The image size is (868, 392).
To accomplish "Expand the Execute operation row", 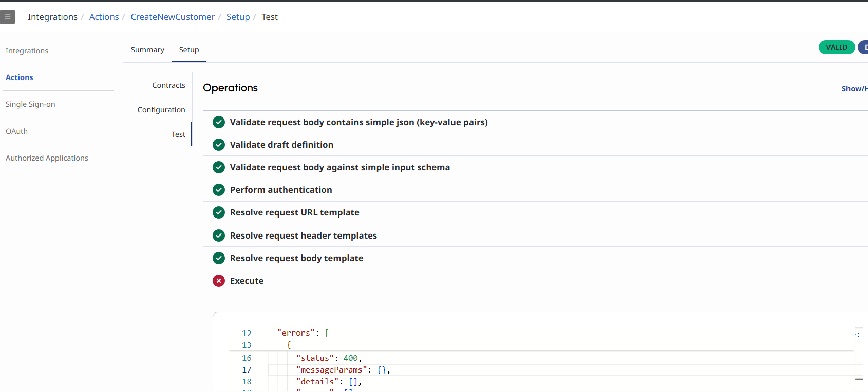I will [x=247, y=281].
